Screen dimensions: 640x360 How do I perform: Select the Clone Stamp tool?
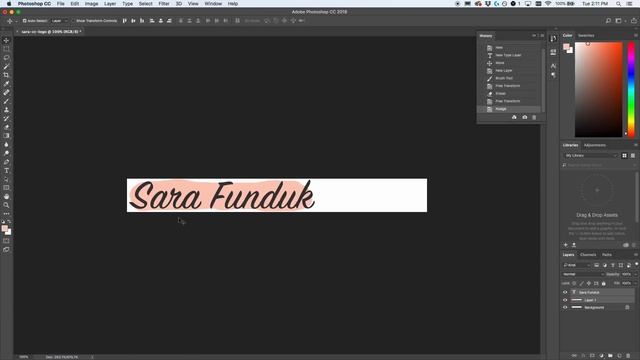(x=6, y=110)
